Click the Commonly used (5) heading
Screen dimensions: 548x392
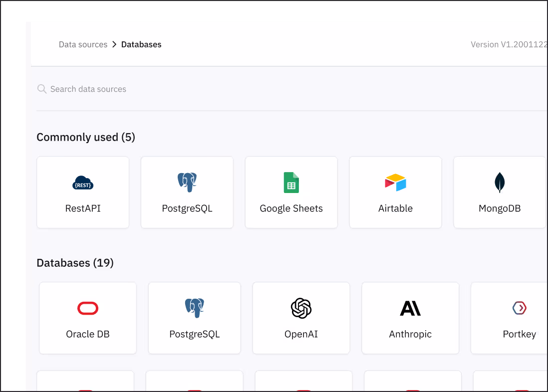click(86, 137)
